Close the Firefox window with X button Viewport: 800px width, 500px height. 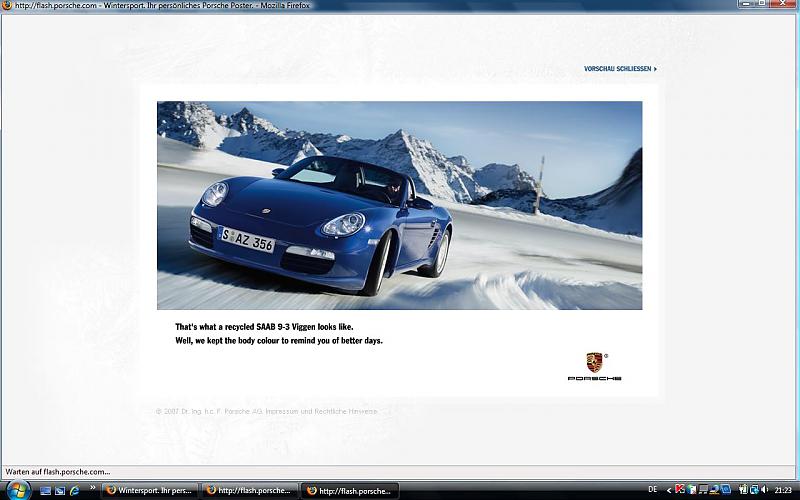pyautogui.click(x=785, y=3)
